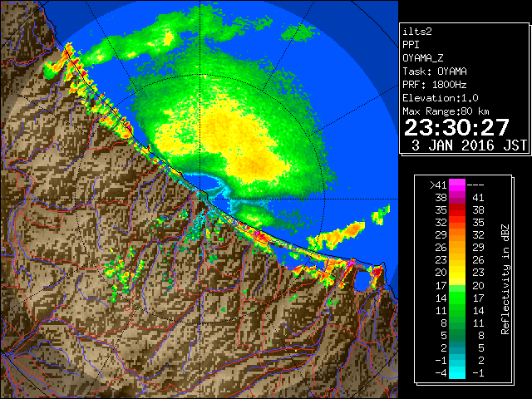
Task: Click the round blue lagoon near the eastern cape
Action: 362,280
